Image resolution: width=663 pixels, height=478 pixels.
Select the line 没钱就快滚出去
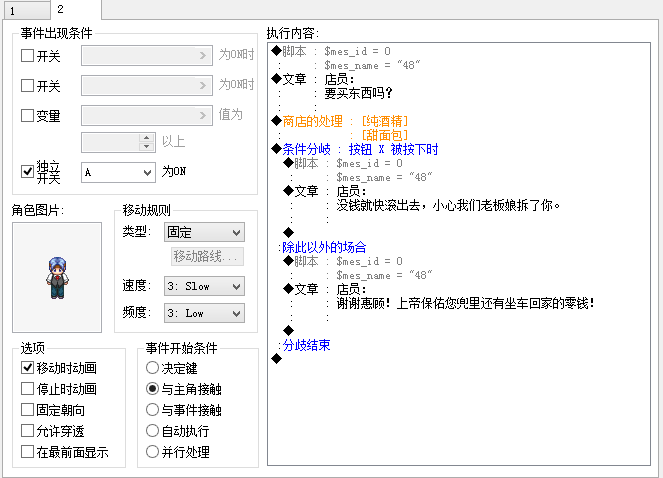(448, 206)
